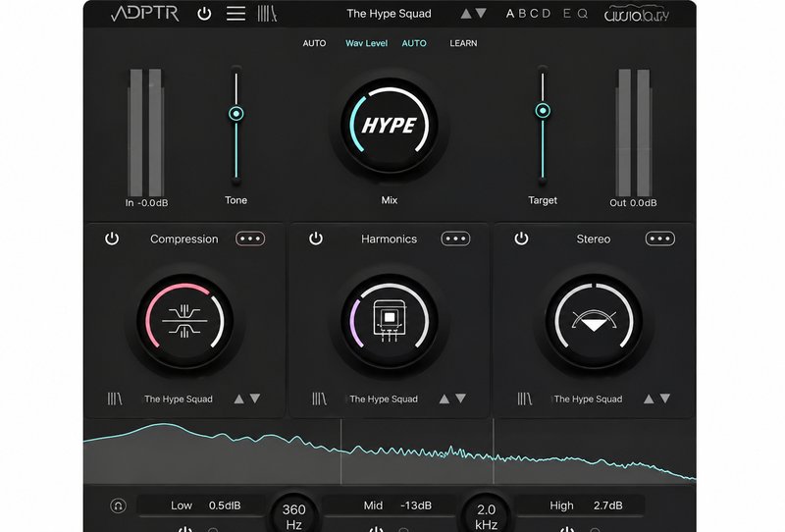The image size is (785, 532).
Task: Click the Harmonics tube knob icon
Action: [x=390, y=321]
